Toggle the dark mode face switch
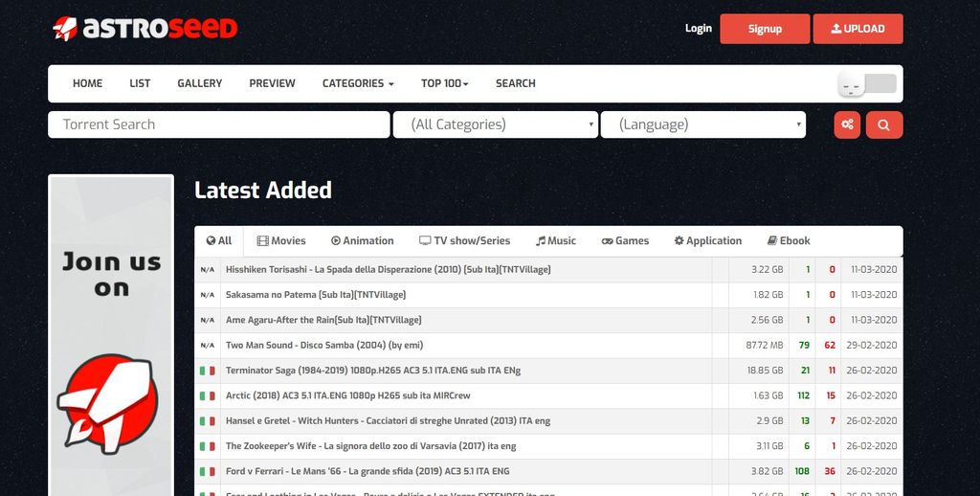Screen dimensions: 980x496 (867, 84)
